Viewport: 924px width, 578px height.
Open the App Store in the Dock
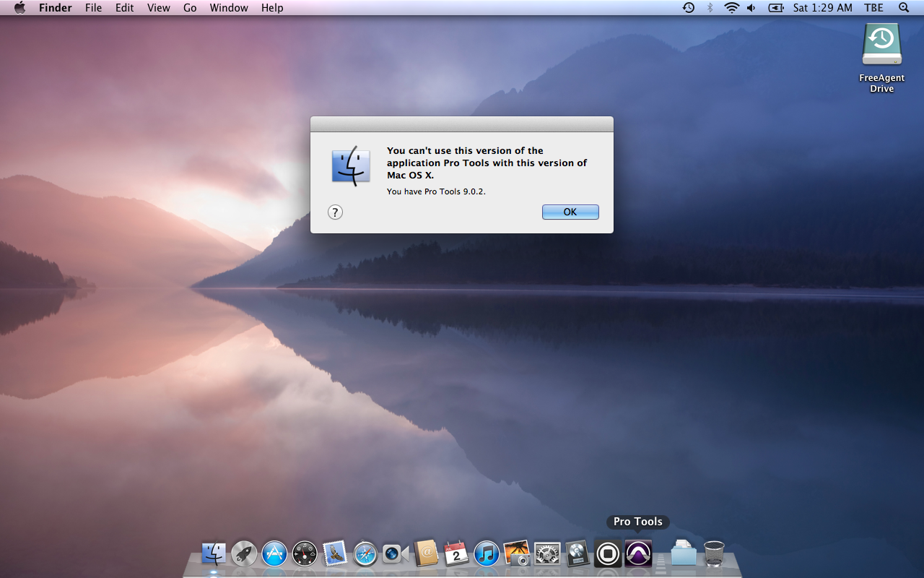coord(274,554)
